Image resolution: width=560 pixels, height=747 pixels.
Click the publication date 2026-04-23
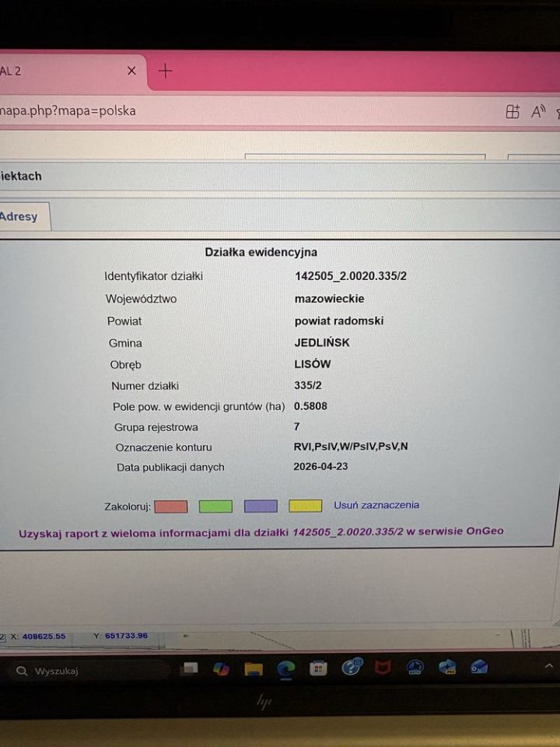[x=320, y=466]
